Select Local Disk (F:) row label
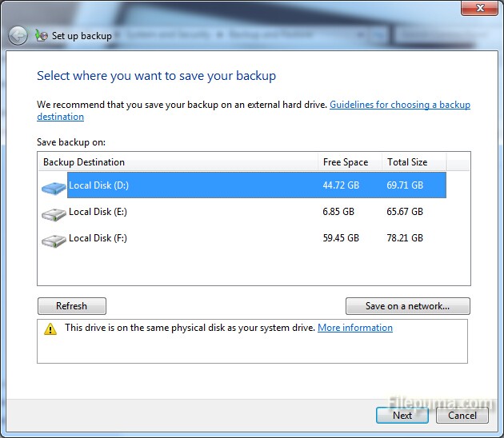Viewport: 504px width, 438px height. (x=98, y=238)
